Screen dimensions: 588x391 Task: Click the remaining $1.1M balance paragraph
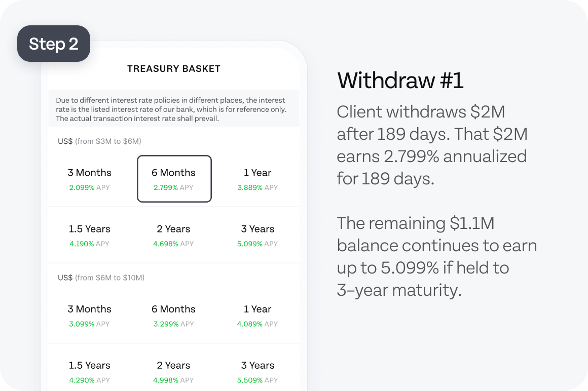tap(437, 257)
